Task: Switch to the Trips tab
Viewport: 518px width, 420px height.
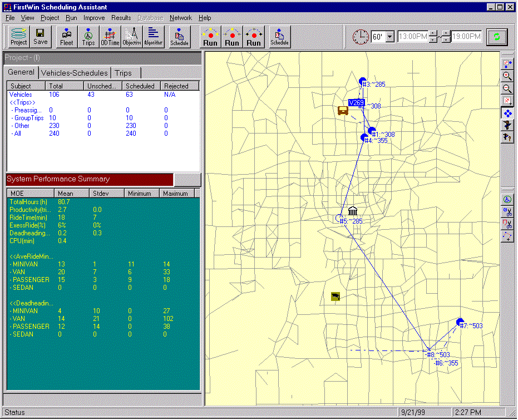Action: tap(124, 73)
